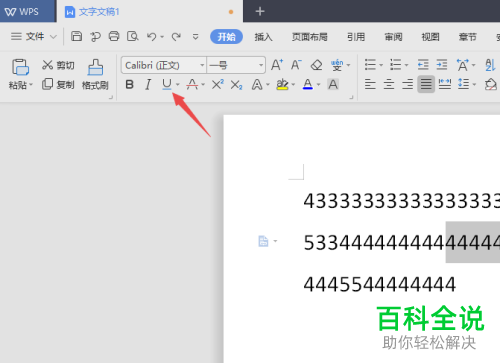The width and height of the screenshot is (500, 363).
Task: Open the font dialog launcher corner
Action: click(x=351, y=97)
